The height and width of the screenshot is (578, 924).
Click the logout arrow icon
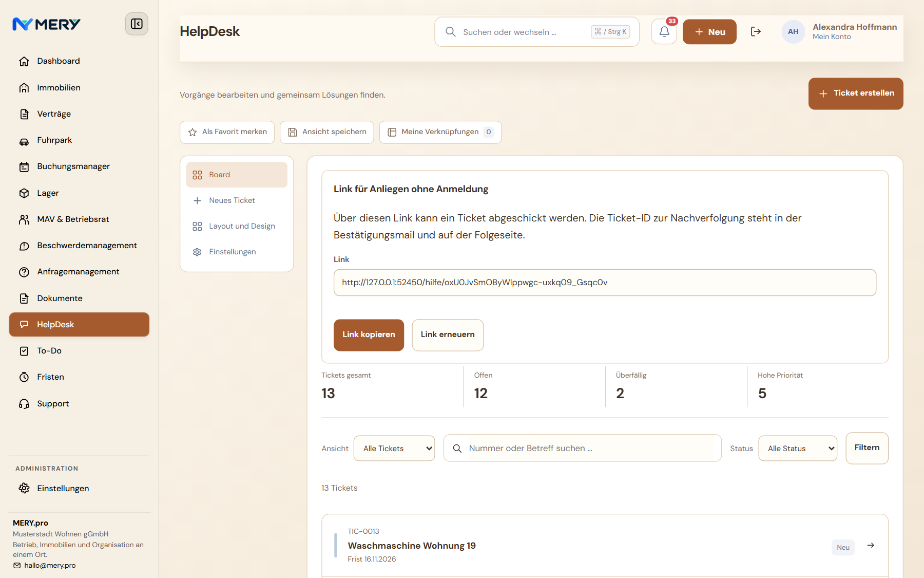tap(756, 32)
